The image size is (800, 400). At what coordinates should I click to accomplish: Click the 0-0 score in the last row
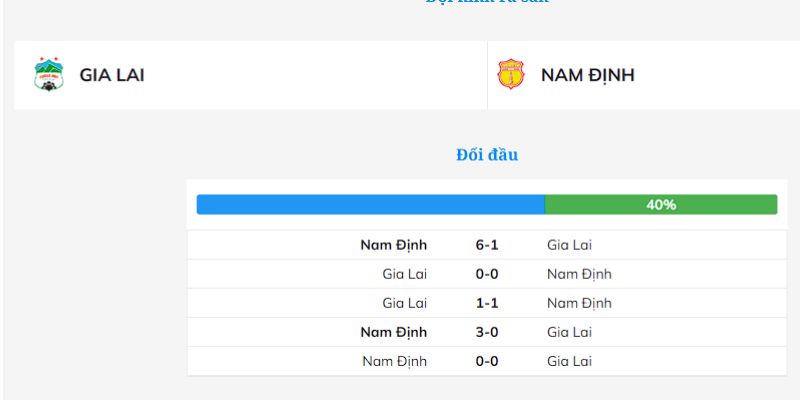(487, 361)
